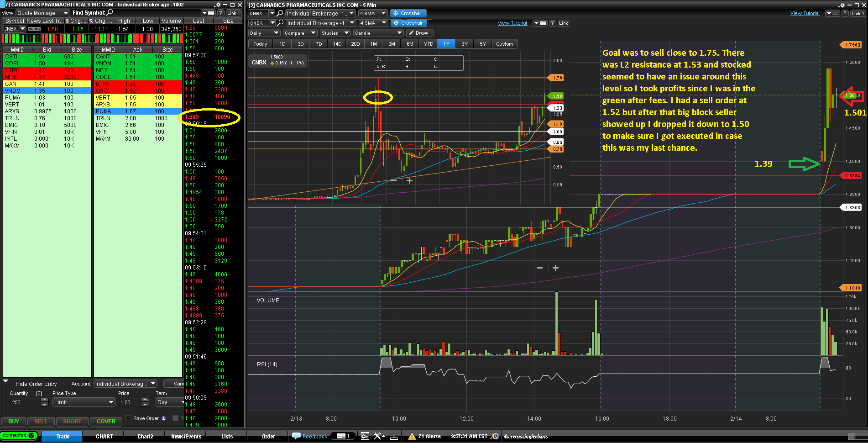Viewport: 868px width, 443px height.
Task: Open the News/Events tab
Action: 186,436
